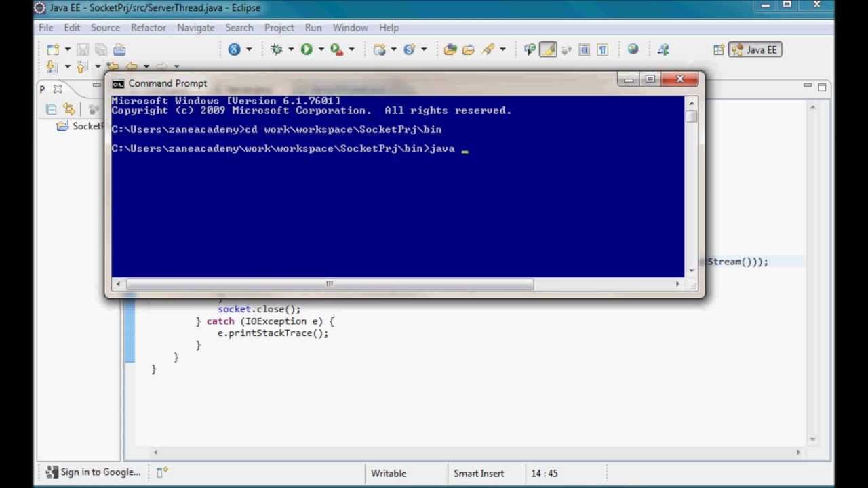Open the Window menu

coord(350,28)
